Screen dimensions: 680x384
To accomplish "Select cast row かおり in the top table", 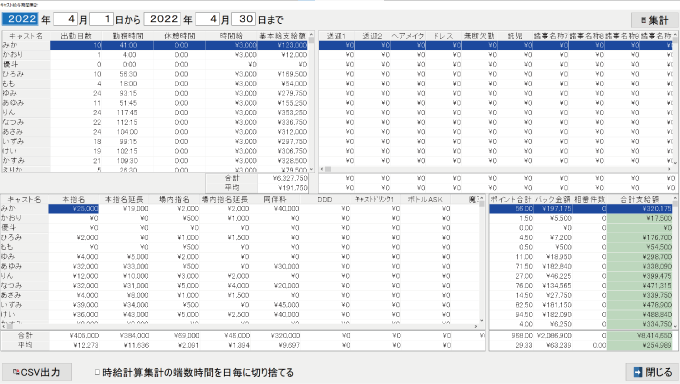I will tap(155, 55).
